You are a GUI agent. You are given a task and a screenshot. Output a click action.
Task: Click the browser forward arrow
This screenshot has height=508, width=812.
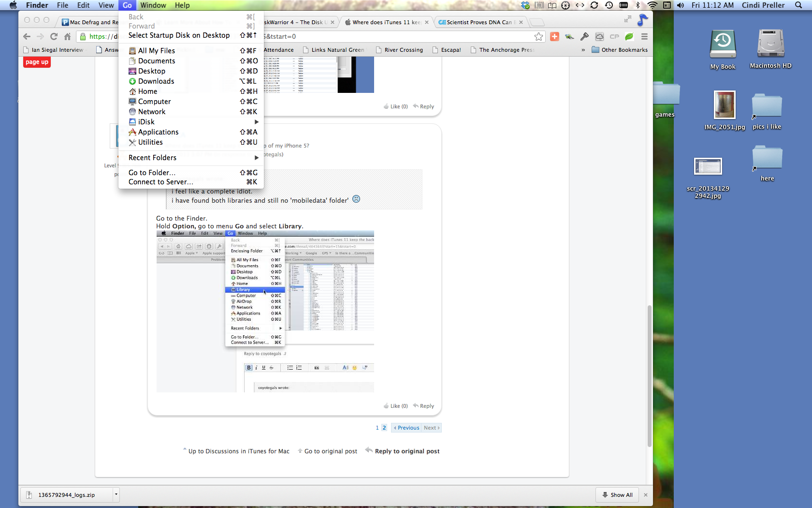[x=40, y=36]
